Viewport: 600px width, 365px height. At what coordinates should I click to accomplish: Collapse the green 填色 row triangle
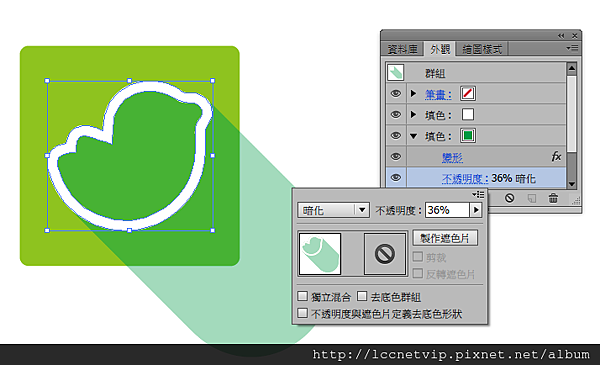413,136
